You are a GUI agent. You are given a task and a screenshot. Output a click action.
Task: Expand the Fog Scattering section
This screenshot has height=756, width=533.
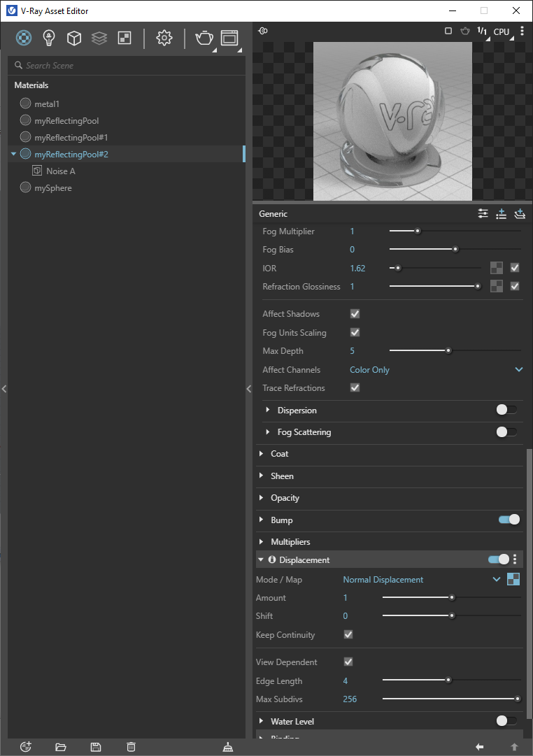(x=268, y=432)
